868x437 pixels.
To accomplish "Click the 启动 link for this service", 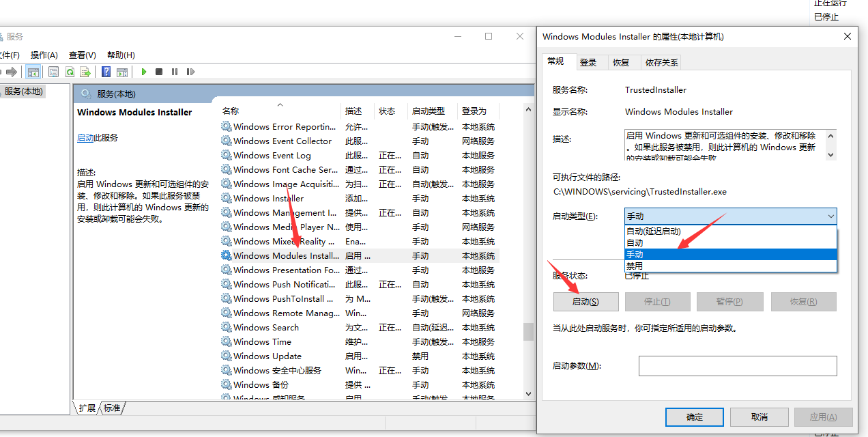I will tap(85, 138).
